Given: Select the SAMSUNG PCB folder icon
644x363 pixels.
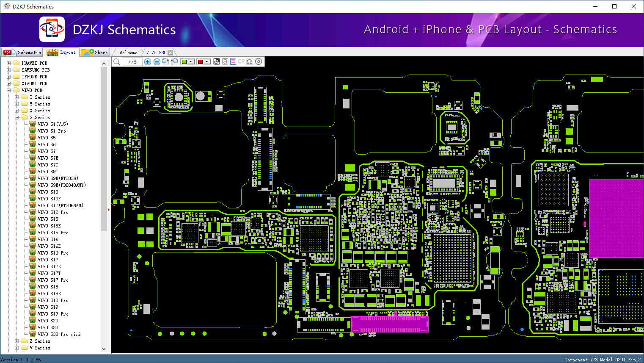Looking at the screenshot, I should click(17, 70).
